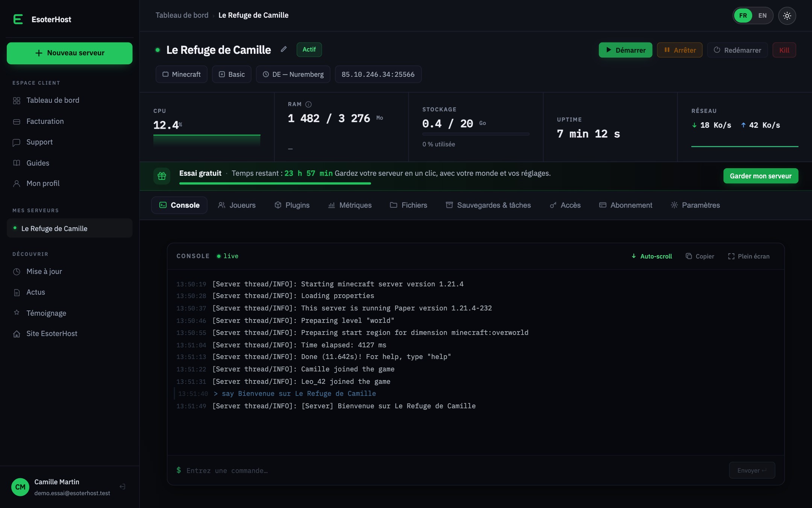Open Mise à jour in the sidebar
The height and width of the screenshot is (508, 812).
pos(70,271)
